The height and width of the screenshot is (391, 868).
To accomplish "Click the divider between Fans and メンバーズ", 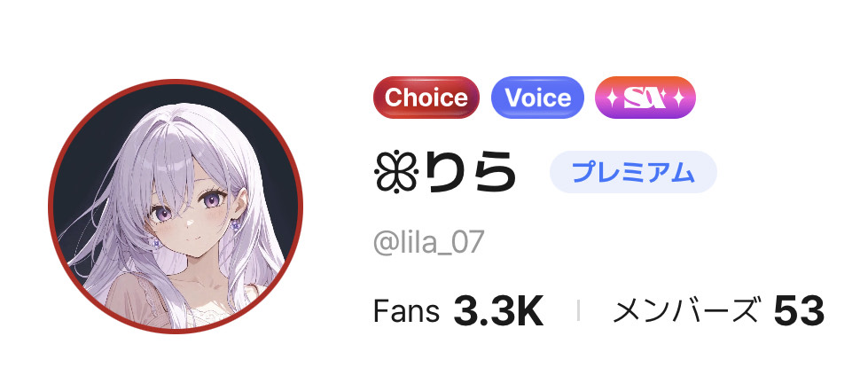I will [x=578, y=311].
